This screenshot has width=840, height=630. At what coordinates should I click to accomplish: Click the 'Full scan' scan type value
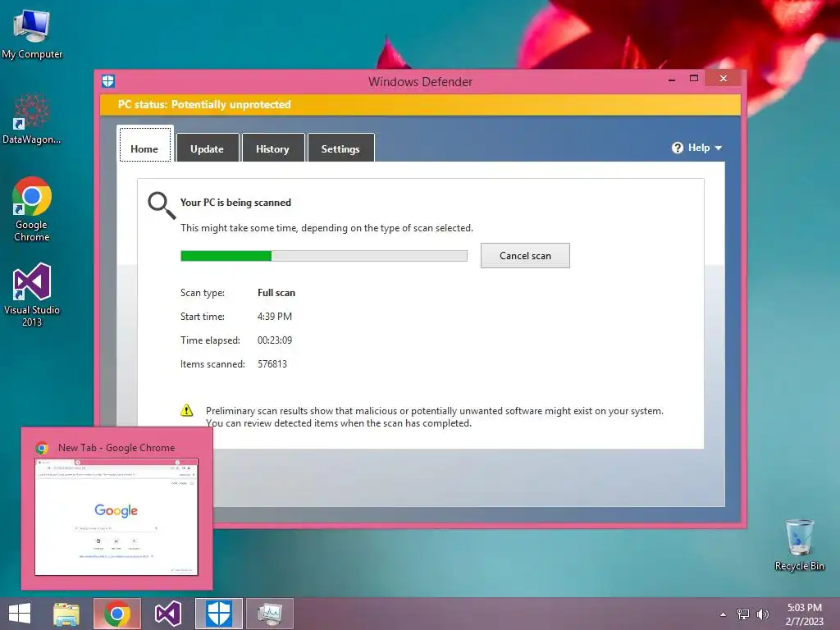(x=276, y=293)
